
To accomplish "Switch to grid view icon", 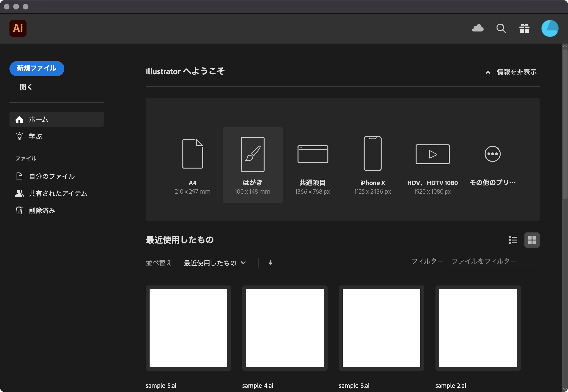I will (x=532, y=240).
